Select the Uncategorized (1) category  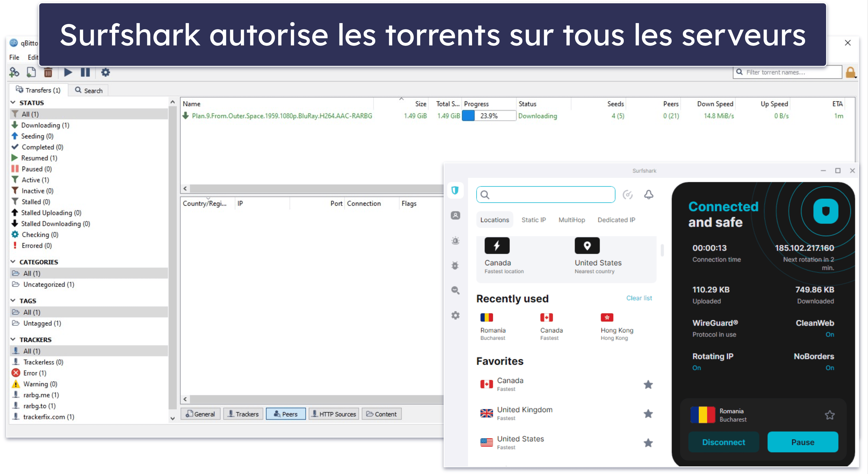click(49, 284)
